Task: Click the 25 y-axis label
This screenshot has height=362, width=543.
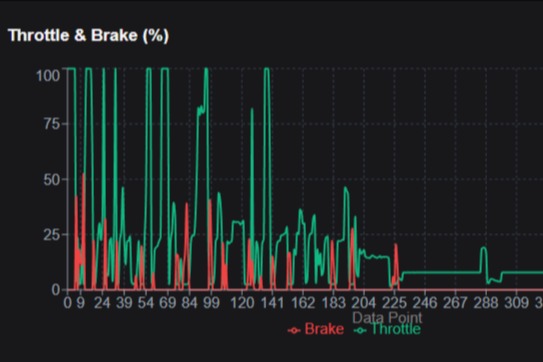Action: pos(52,235)
